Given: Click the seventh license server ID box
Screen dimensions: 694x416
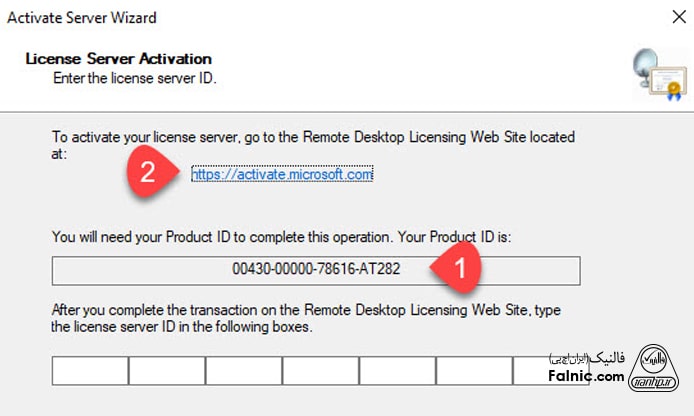Looking at the screenshot, I should [x=527, y=372].
